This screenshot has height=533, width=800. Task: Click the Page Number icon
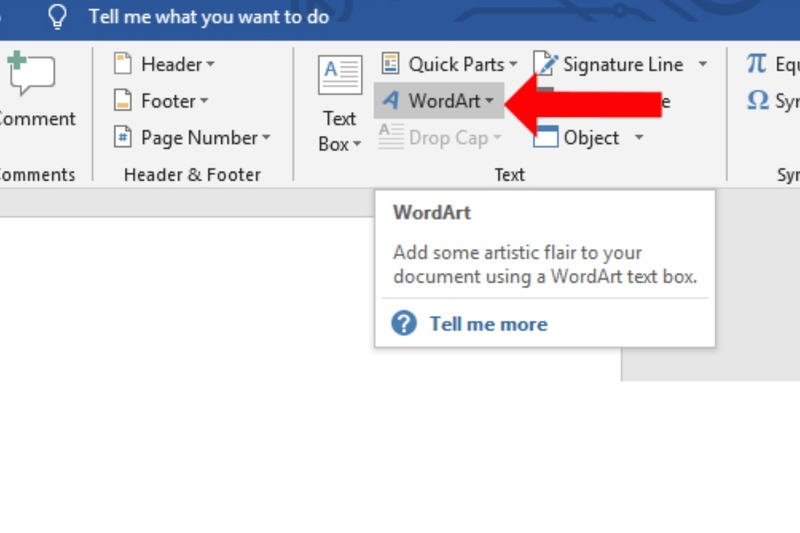(x=122, y=137)
